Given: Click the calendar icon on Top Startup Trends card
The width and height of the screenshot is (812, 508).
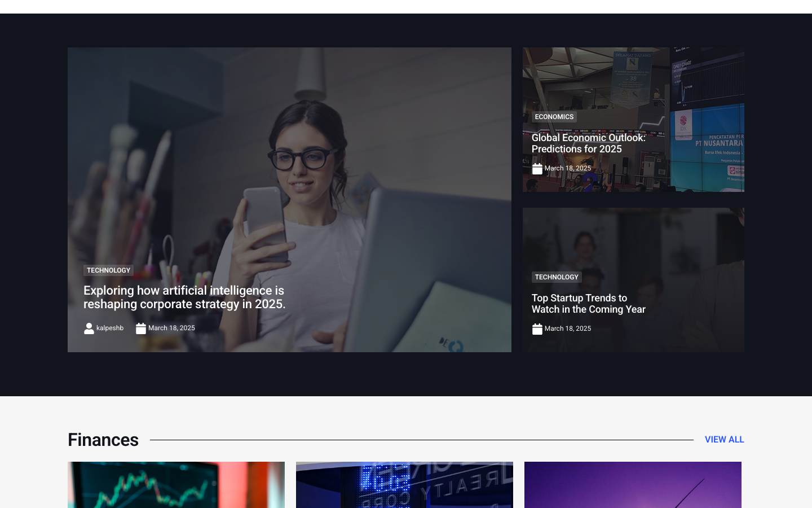Looking at the screenshot, I should 537,329.
